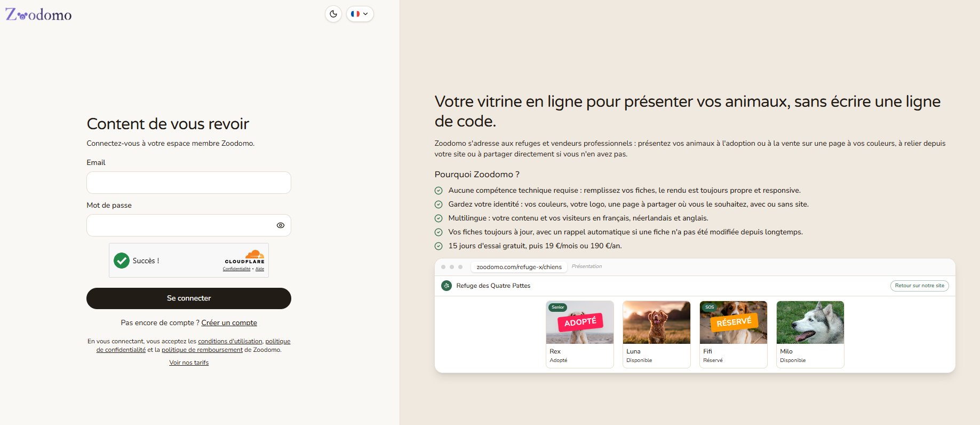Open the politique de remboursement link
The height and width of the screenshot is (425, 980).
(202, 350)
